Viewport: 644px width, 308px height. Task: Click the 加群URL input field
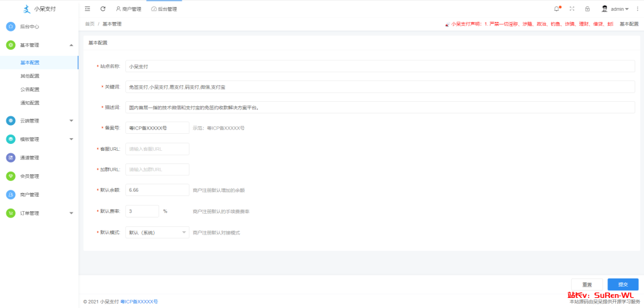157,170
